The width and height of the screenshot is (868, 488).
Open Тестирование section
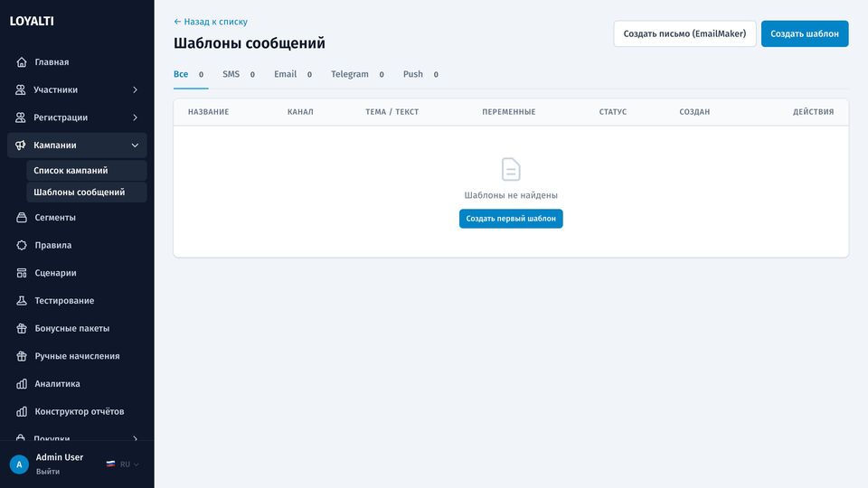point(77,300)
